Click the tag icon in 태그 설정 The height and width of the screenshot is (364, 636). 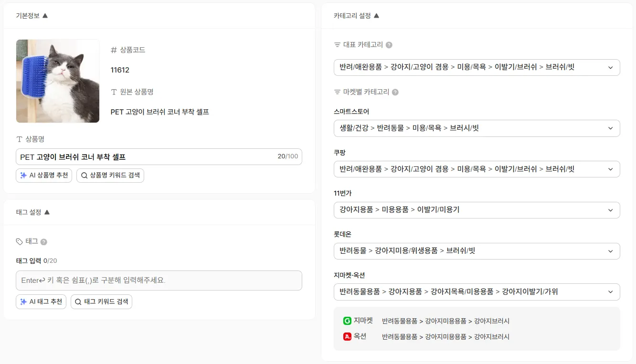pos(20,241)
